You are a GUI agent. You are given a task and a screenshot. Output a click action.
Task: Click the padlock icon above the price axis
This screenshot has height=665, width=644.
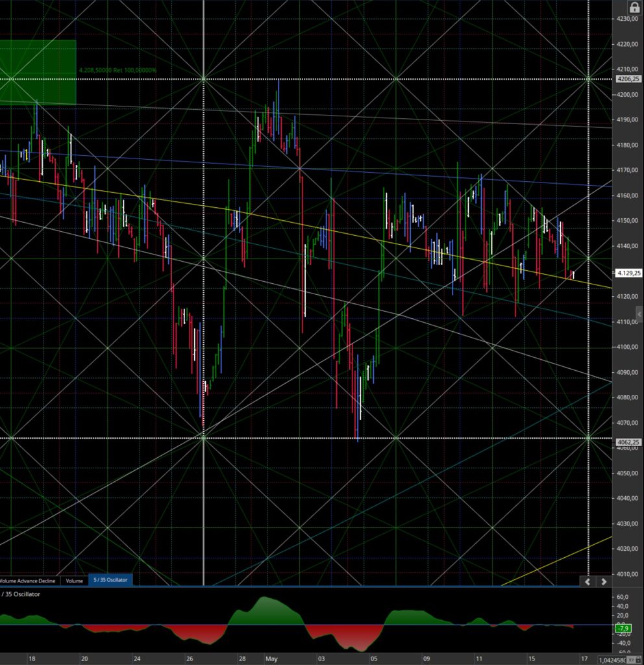pos(634,7)
